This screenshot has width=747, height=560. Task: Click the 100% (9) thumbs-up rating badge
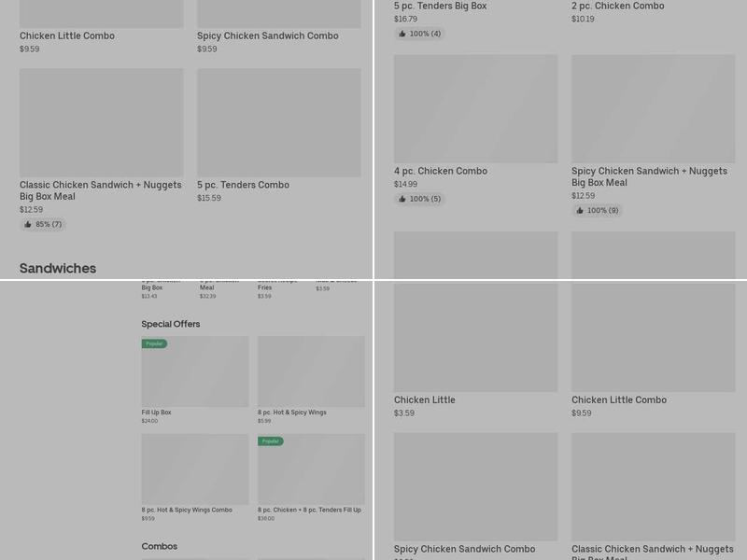[597, 211]
